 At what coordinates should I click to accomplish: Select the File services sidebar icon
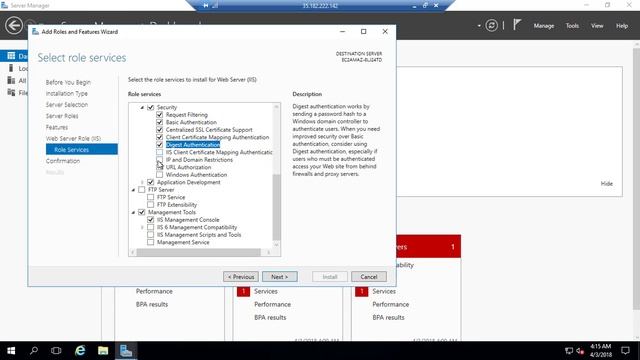click(x=11, y=93)
